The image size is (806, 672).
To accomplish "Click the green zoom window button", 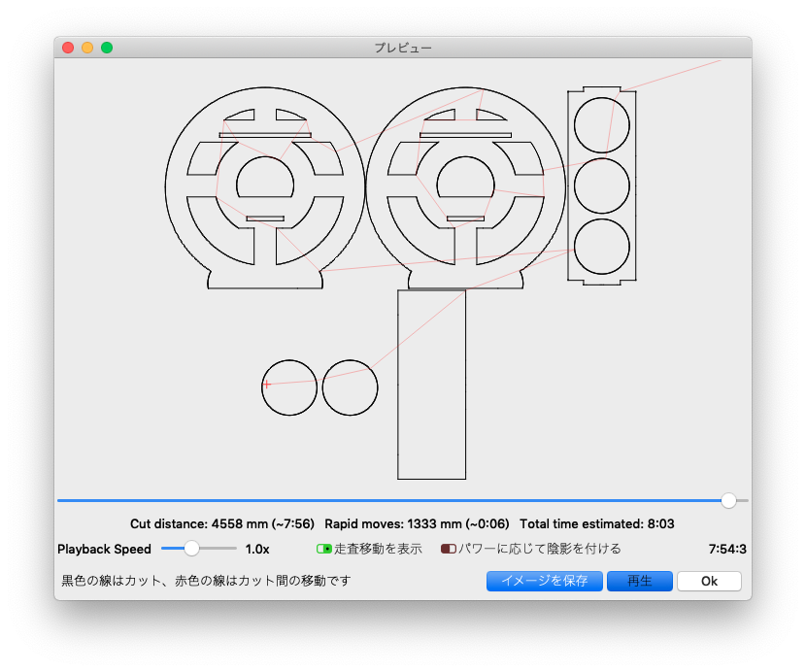I will (x=107, y=48).
